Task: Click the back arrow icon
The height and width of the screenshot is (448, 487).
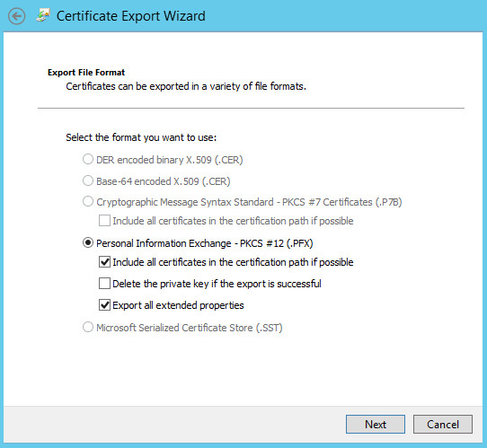Action: [16, 16]
